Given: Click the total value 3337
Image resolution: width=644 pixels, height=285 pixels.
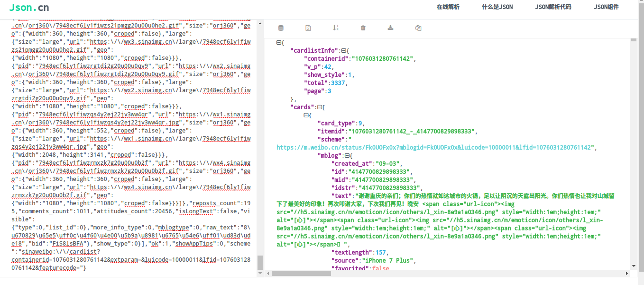Looking at the screenshot, I should tap(338, 83).
